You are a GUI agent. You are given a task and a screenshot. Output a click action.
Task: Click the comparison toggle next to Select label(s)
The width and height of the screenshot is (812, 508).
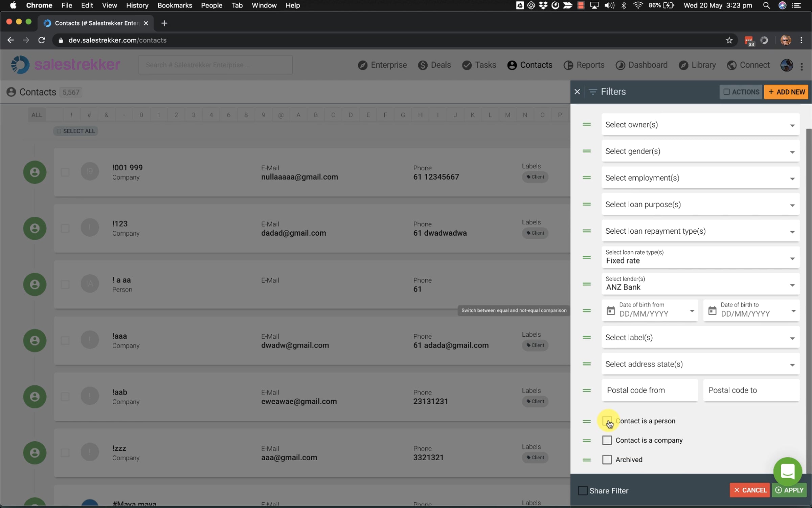coord(587,337)
